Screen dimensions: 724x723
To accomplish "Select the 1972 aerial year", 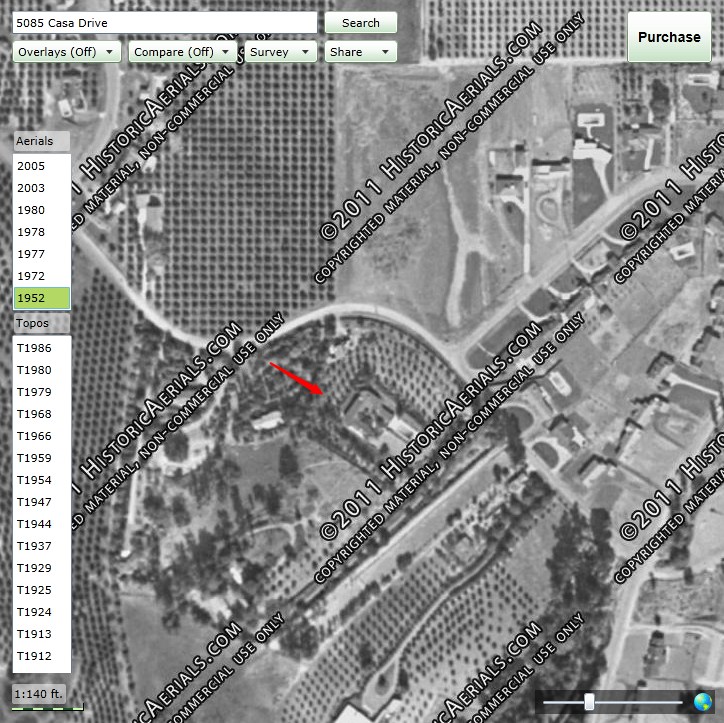I will (x=42, y=276).
